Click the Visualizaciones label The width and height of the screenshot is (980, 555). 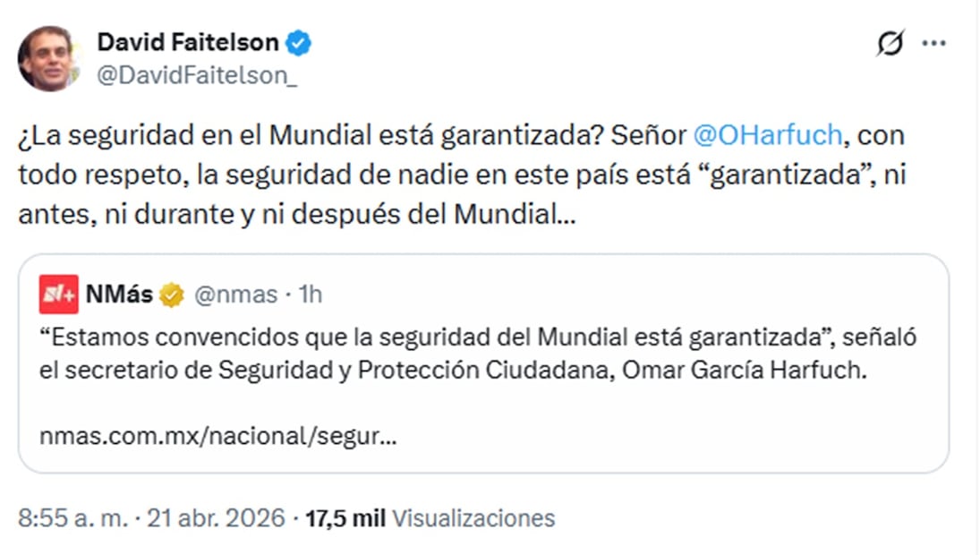[473, 517]
